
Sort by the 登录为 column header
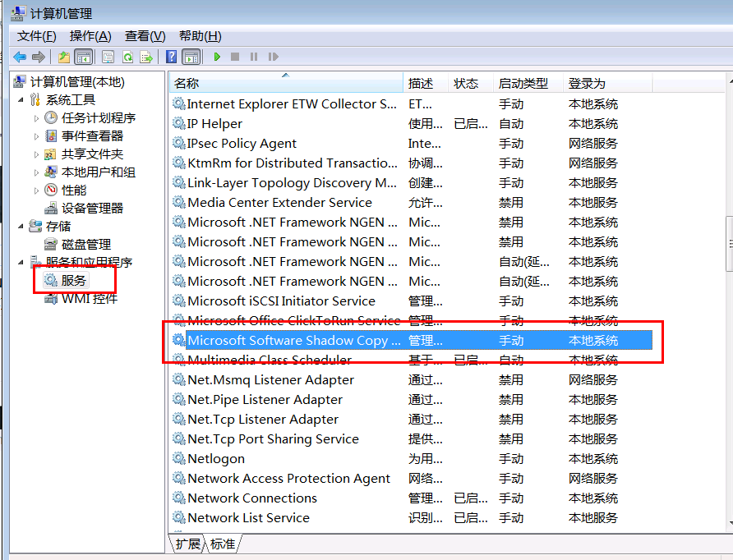pos(607,83)
